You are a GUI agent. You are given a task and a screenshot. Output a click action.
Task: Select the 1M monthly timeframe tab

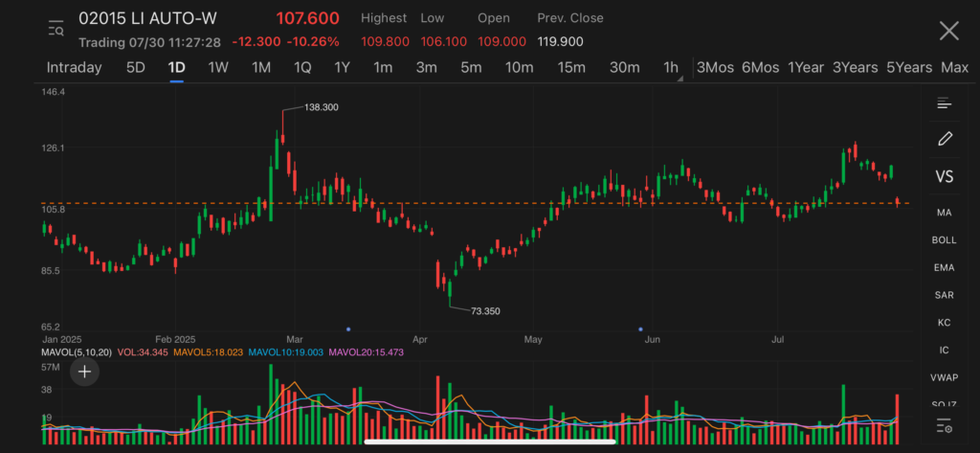(x=260, y=68)
